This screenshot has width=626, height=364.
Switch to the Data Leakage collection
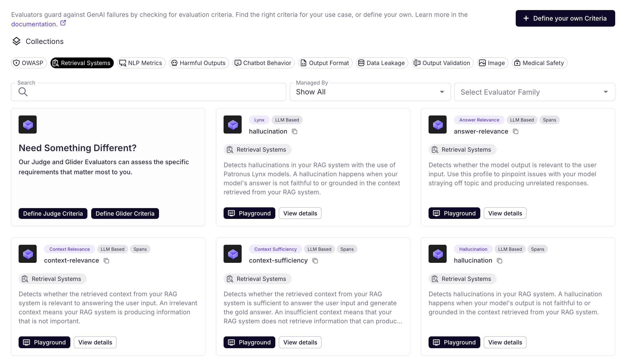pos(382,63)
